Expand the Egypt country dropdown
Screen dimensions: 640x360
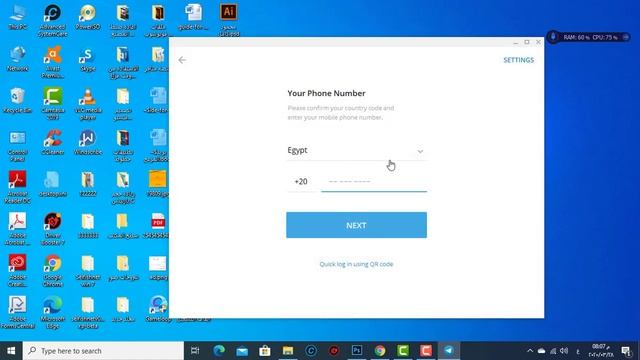[x=356, y=150]
